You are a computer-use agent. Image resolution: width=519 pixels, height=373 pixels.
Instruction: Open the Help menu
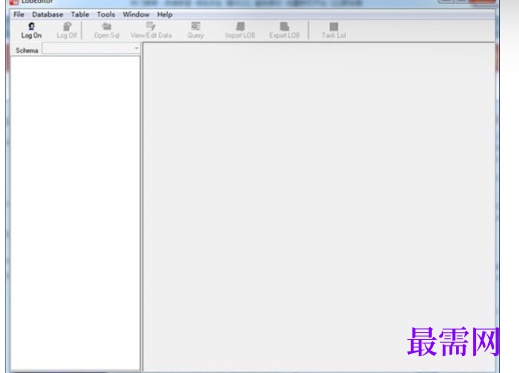(x=165, y=15)
